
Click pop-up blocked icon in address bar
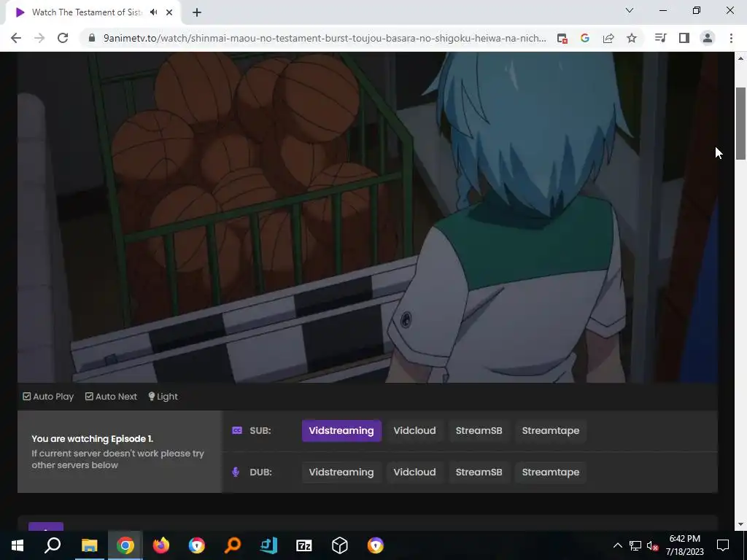[x=562, y=38]
